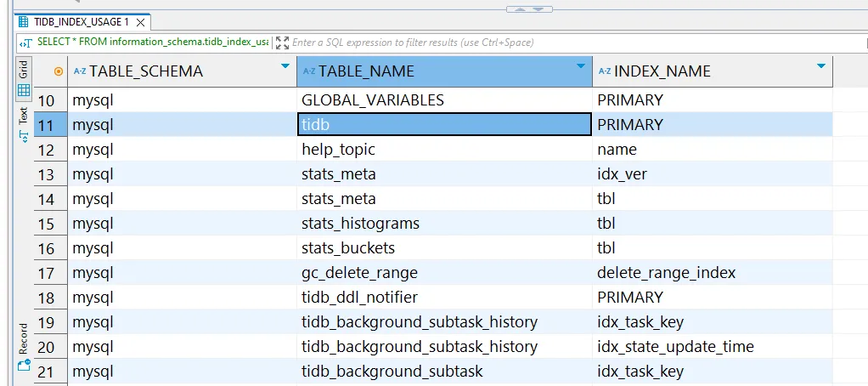This screenshot has width=868, height=386.
Task: Click the expand filter panel icon
Action: click(x=283, y=43)
